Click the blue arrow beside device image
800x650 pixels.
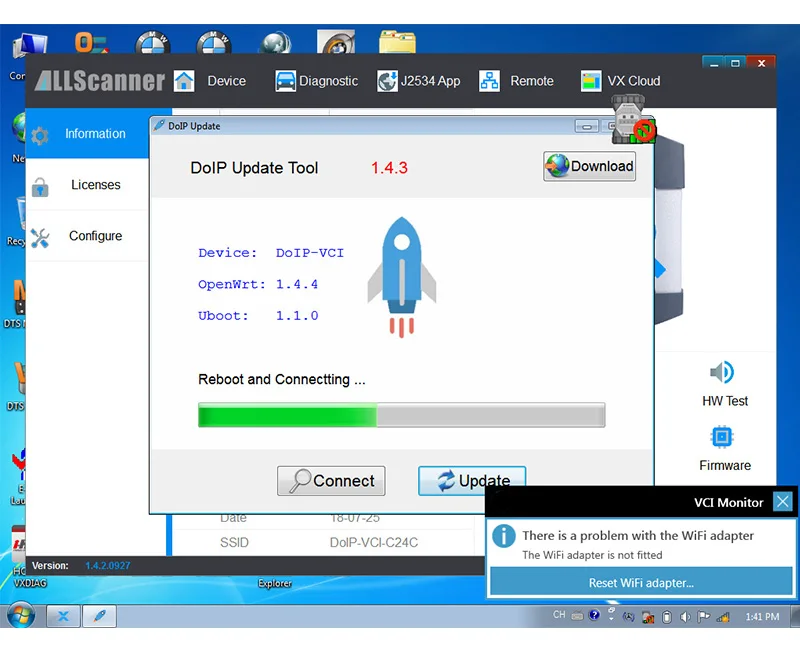(x=660, y=269)
